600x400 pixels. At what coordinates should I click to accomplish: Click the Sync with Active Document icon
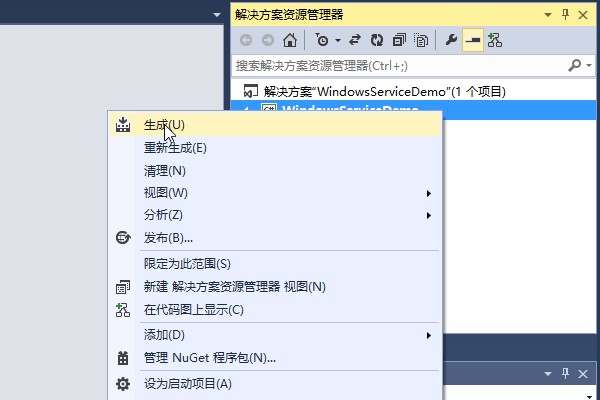pos(357,40)
